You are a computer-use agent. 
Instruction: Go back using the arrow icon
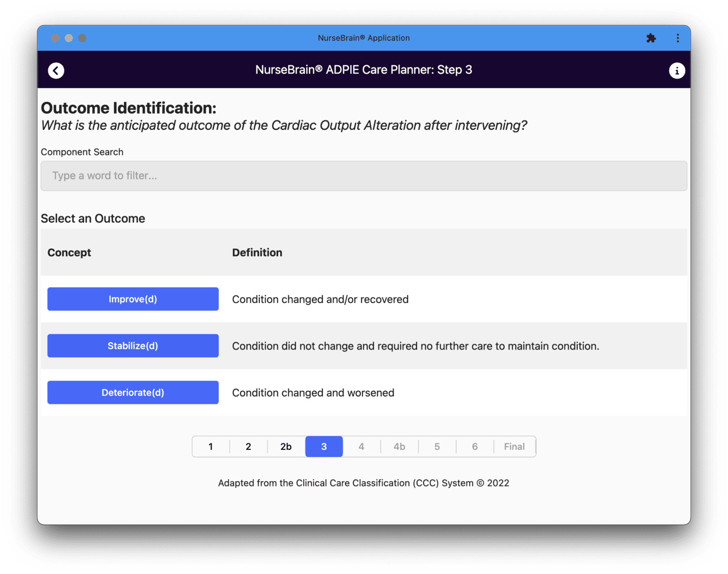[56, 71]
